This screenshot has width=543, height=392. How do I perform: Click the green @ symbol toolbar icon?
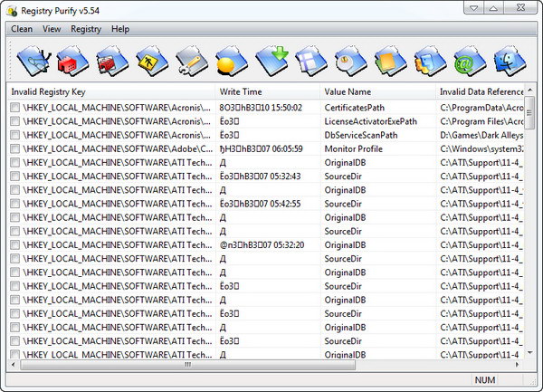coord(466,62)
